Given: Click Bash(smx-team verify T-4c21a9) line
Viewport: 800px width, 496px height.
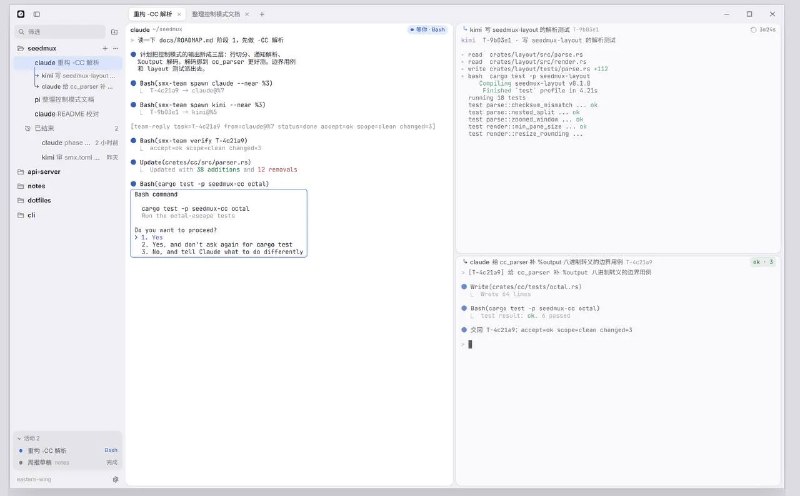Looking at the screenshot, I should 193,140.
